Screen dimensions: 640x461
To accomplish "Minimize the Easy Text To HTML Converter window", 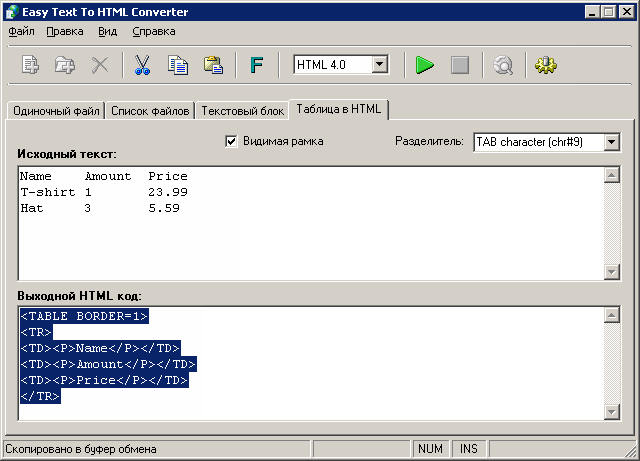I will (592, 12).
